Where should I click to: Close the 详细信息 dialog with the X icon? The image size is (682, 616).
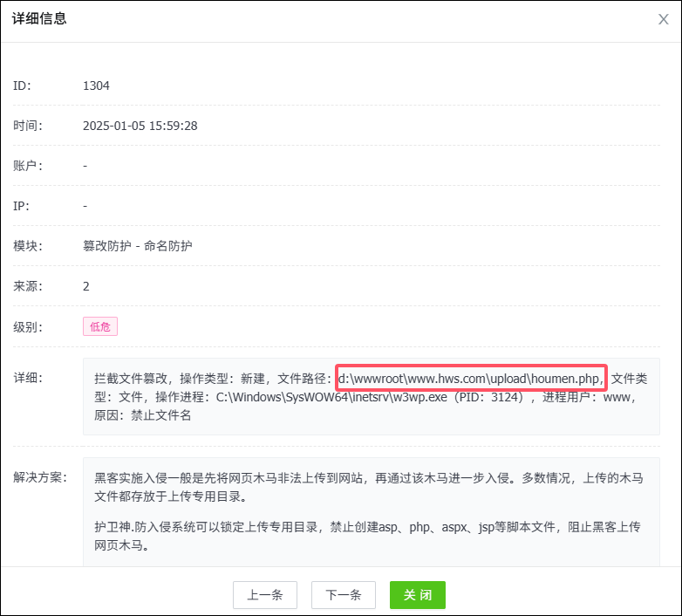pos(663,19)
